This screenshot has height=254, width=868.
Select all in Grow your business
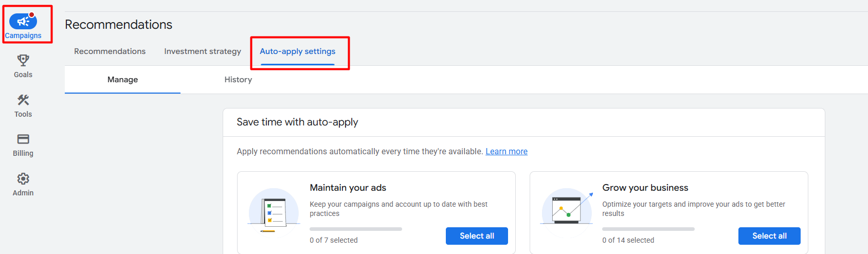[x=769, y=236]
